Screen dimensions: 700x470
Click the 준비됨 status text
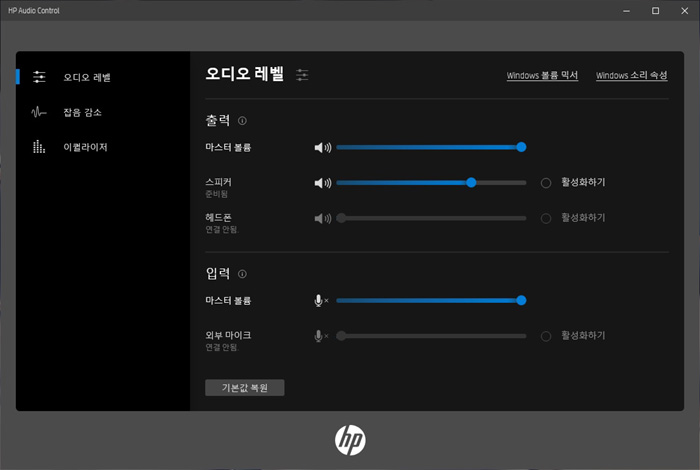pos(217,194)
